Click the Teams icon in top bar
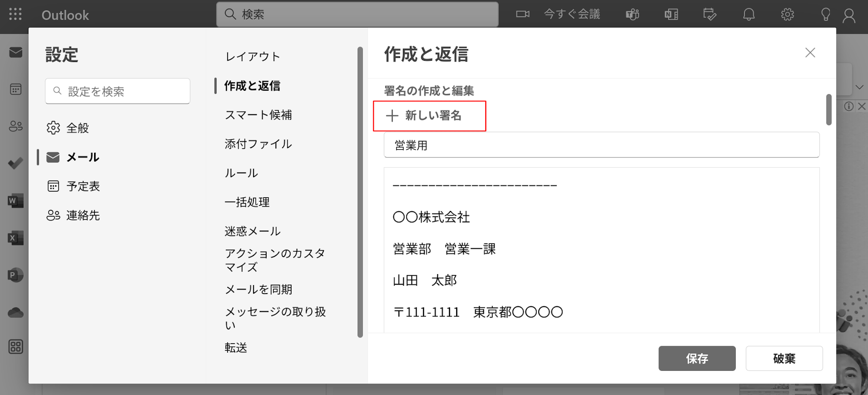This screenshot has height=395, width=868. point(632,14)
